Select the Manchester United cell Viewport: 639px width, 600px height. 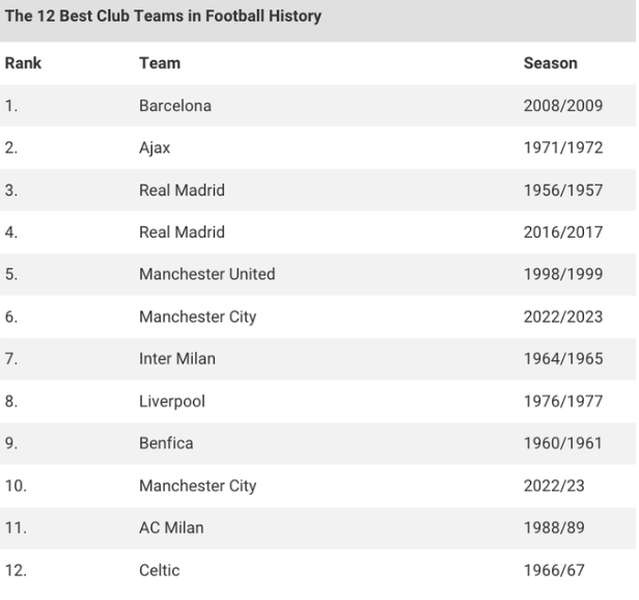pos(207,274)
